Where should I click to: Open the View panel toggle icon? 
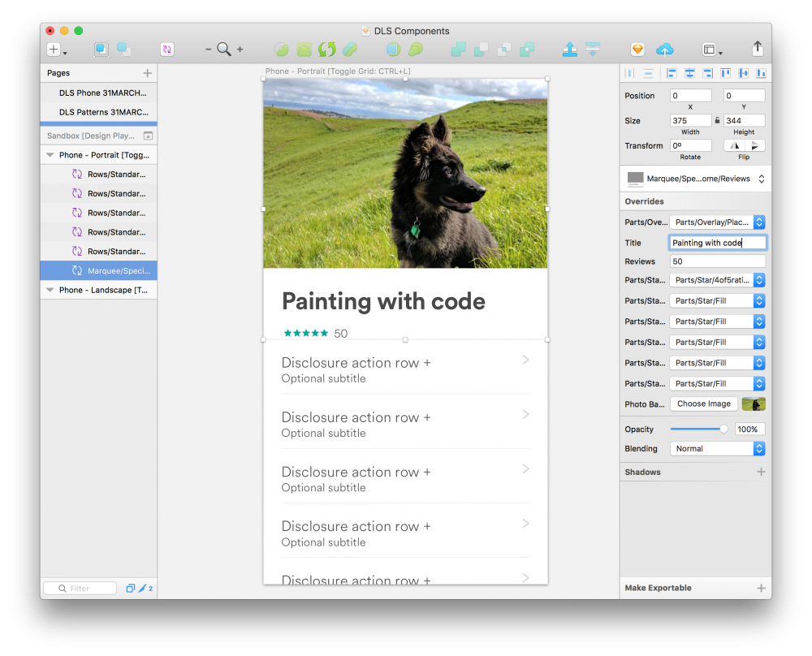pyautogui.click(x=709, y=50)
